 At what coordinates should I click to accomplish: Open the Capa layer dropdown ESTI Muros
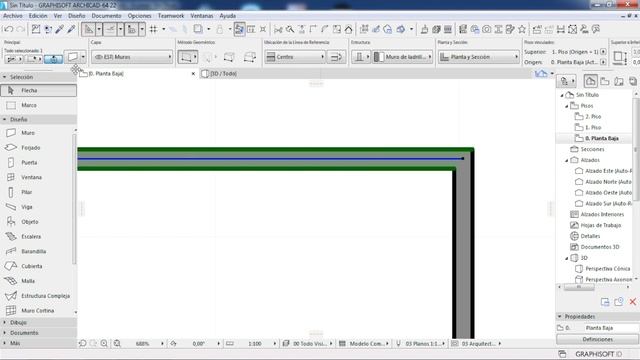tap(132, 57)
